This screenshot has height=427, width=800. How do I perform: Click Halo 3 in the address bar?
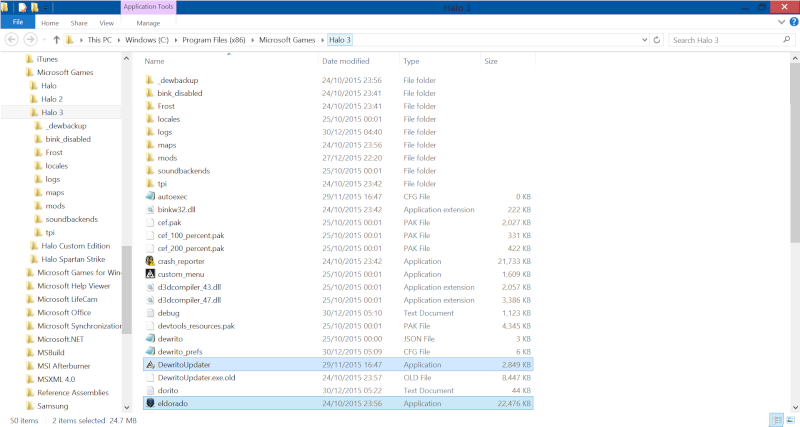click(340, 40)
